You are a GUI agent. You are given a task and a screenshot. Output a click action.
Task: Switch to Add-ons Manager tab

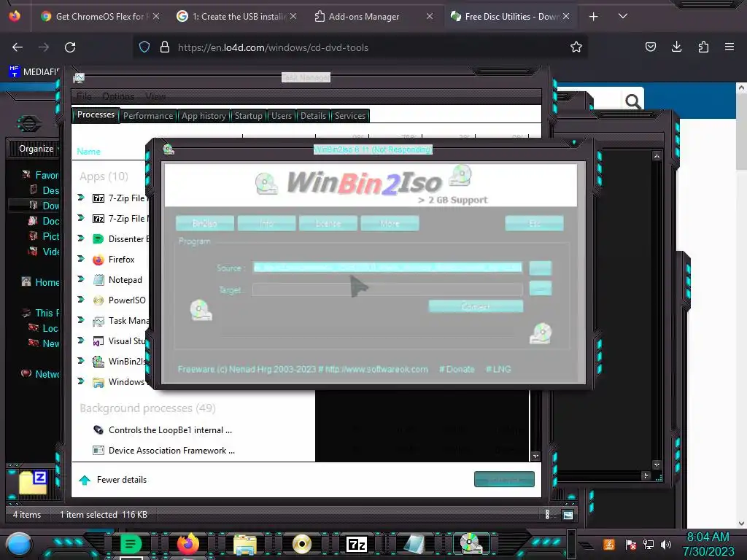tap(373, 16)
